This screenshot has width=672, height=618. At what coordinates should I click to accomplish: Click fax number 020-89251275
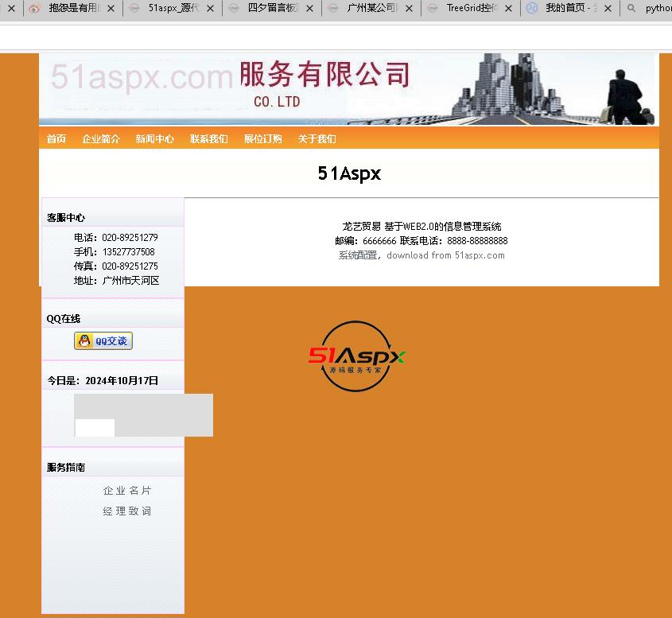click(x=130, y=266)
